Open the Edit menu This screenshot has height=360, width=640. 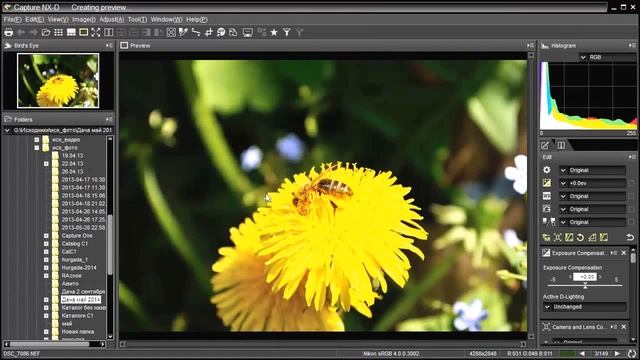pyautogui.click(x=34, y=19)
